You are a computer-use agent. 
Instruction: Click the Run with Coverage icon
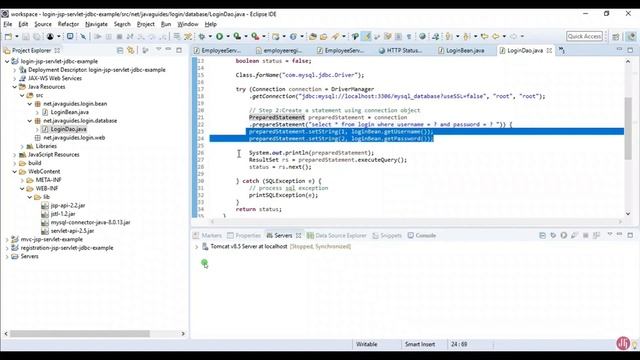click(237, 36)
